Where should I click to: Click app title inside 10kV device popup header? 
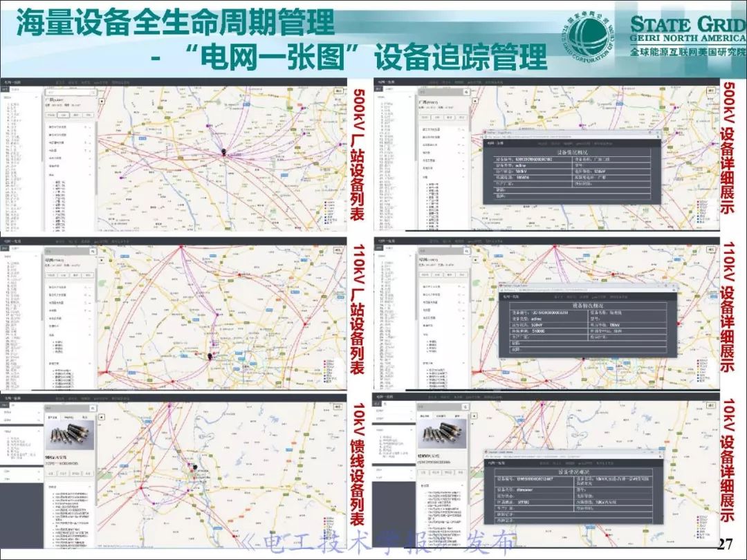497,463
